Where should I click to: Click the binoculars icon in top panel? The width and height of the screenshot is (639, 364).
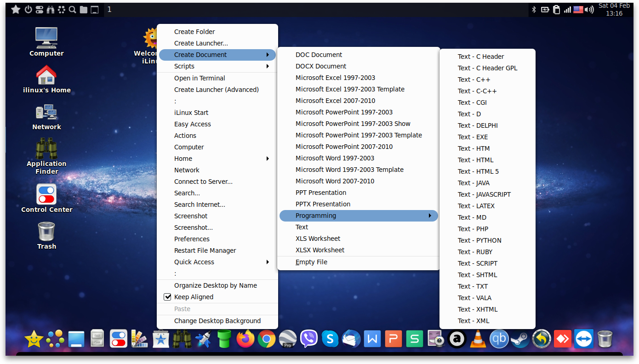[51, 10]
